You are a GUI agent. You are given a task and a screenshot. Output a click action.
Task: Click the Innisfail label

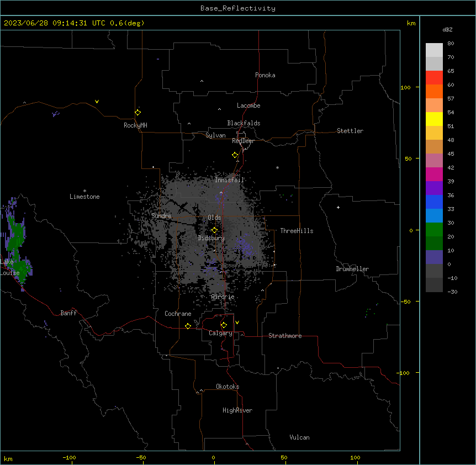tap(229, 180)
